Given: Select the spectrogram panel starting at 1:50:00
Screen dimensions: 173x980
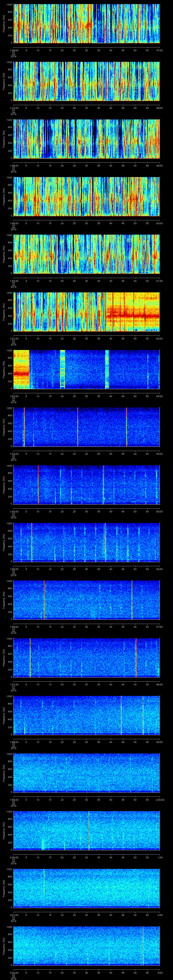Looking at the screenshot, I should (87, 254).
